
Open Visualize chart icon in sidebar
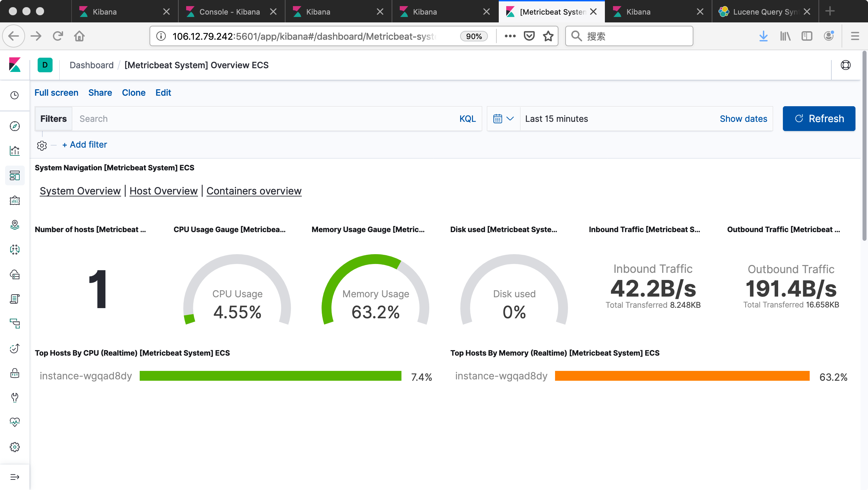[15, 151]
